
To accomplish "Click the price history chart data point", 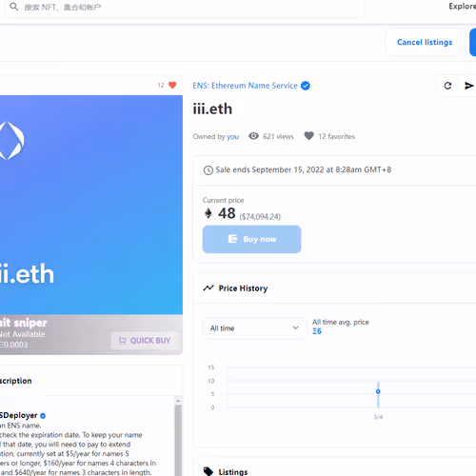I will 378,391.
